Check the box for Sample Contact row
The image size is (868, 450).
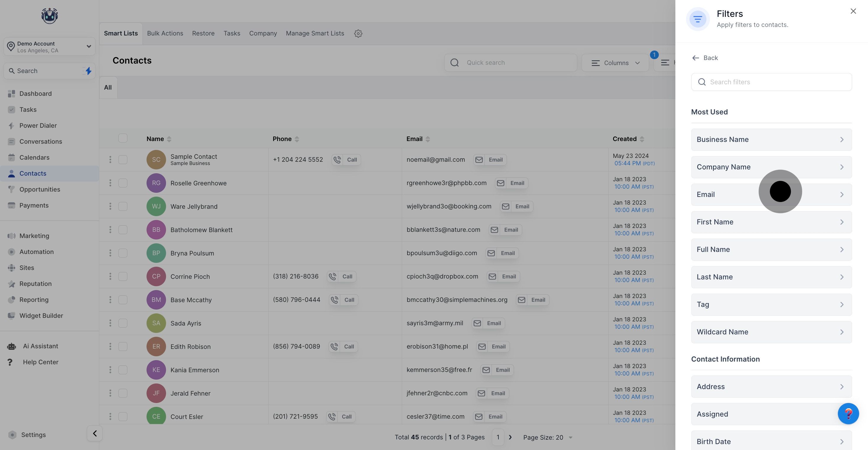click(123, 160)
